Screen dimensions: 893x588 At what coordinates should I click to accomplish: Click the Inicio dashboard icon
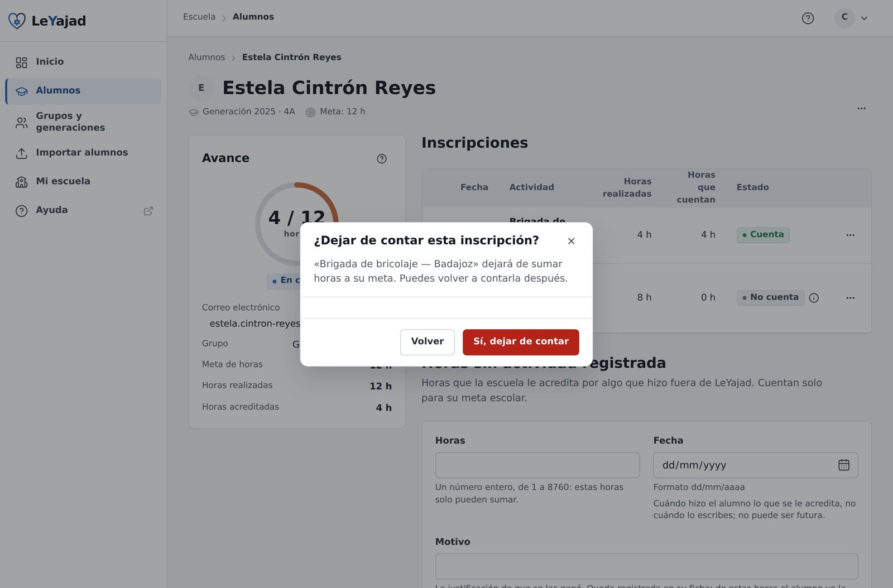click(x=21, y=62)
